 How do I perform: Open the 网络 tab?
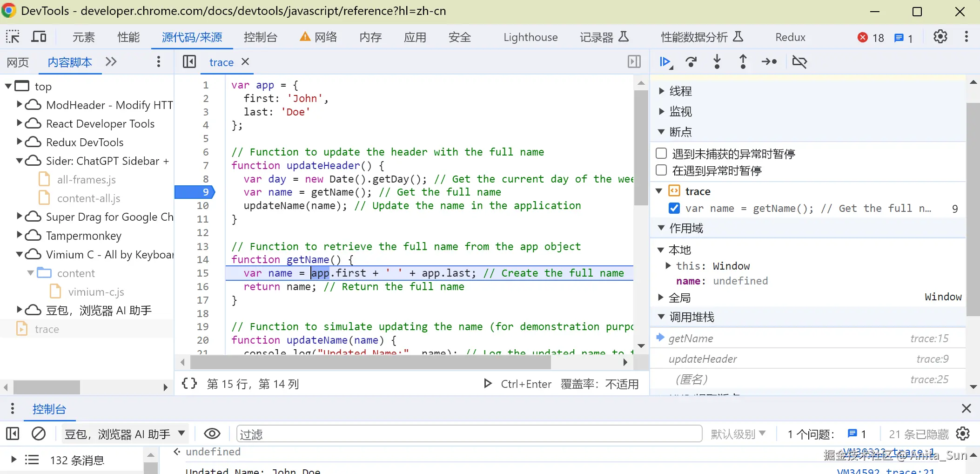pos(319,37)
